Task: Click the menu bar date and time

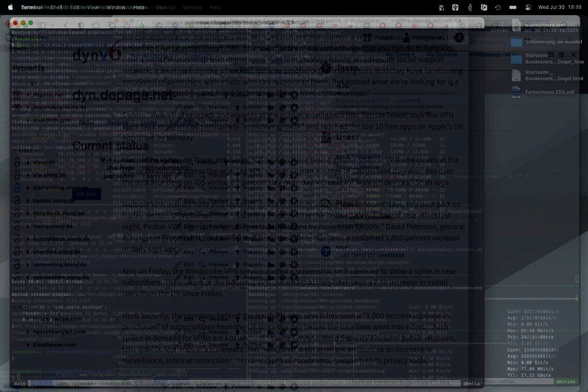Action: (x=560, y=7)
